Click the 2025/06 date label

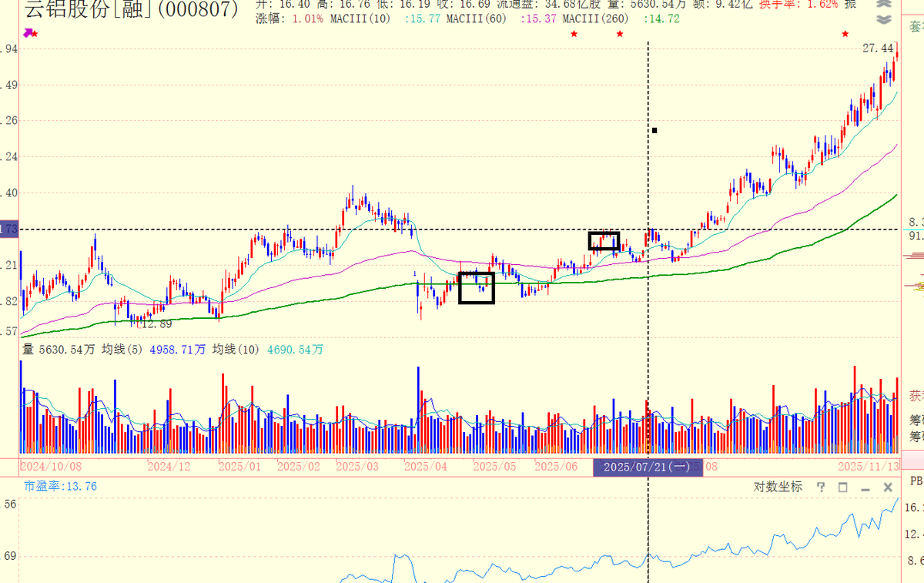pos(556,467)
